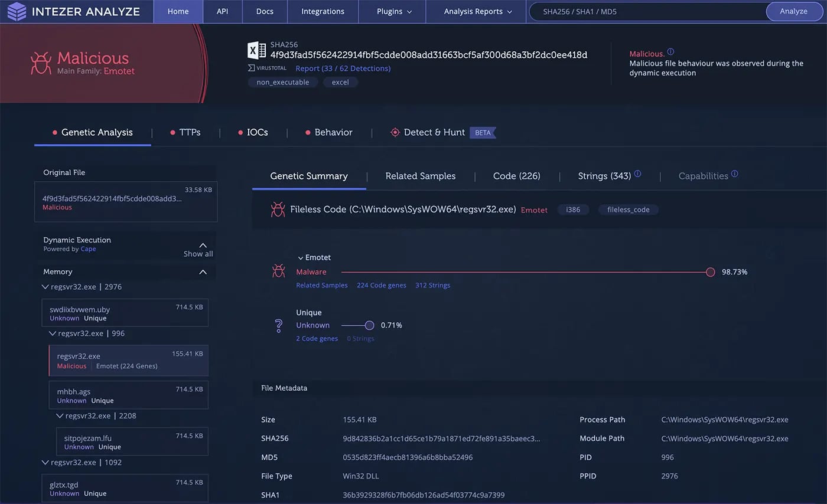Select the Original File card
This screenshot has height=504, width=827.
pyautogui.click(x=126, y=202)
